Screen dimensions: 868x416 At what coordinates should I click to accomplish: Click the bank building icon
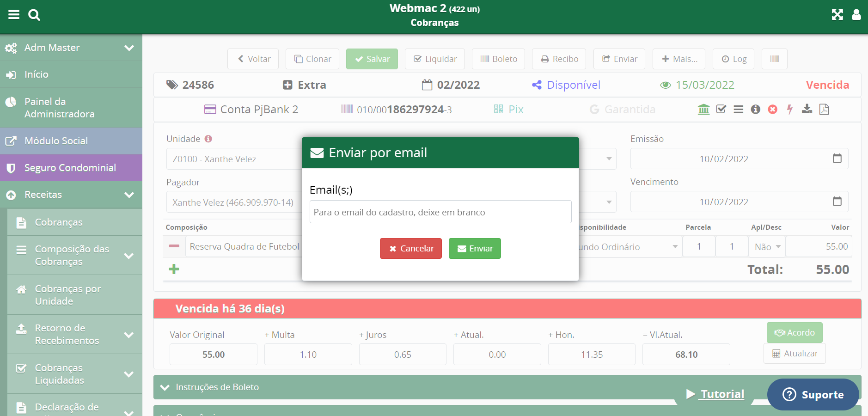[703, 110]
